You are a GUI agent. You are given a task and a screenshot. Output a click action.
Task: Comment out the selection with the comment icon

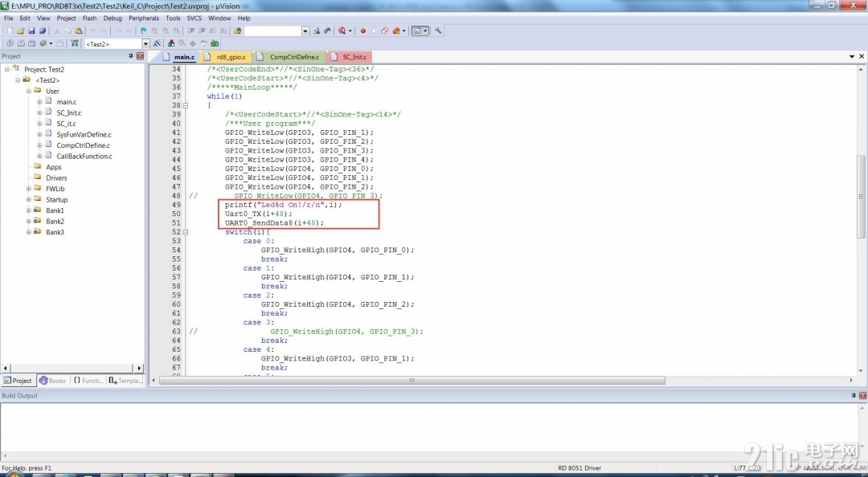point(212,31)
